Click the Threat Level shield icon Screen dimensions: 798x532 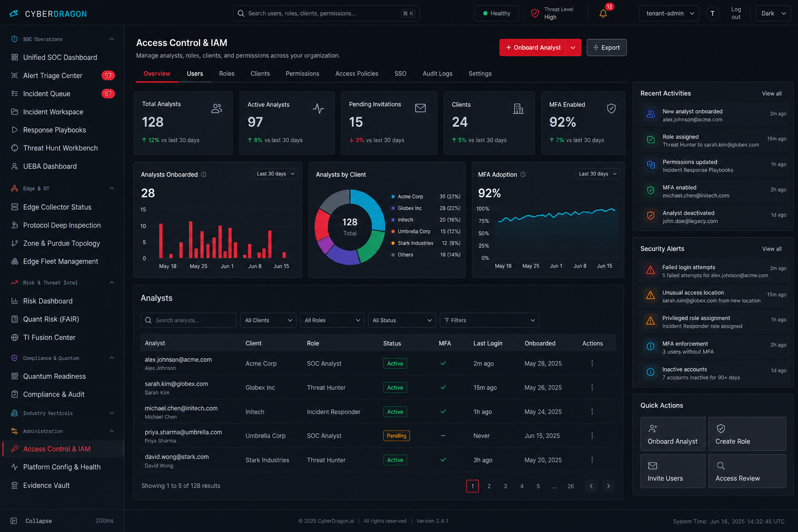click(x=535, y=14)
